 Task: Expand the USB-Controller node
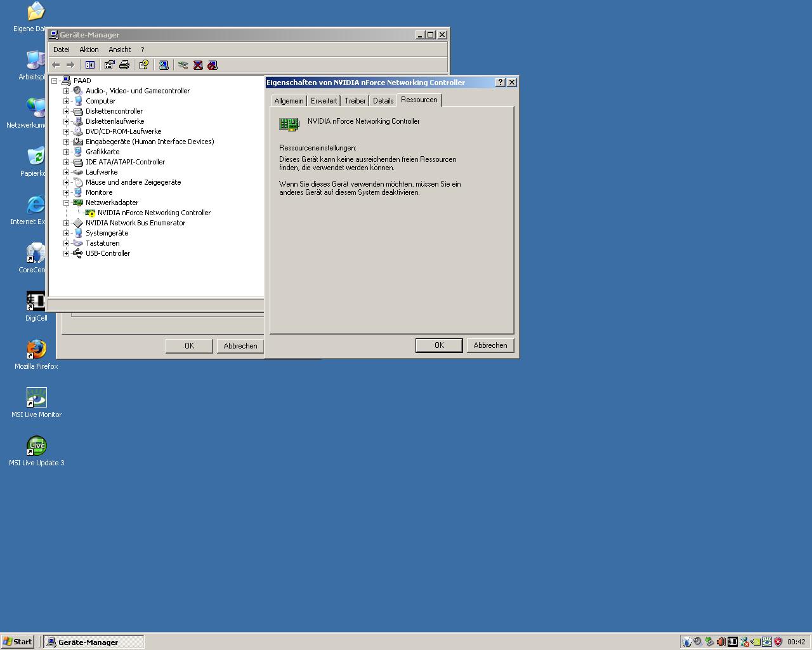[66, 253]
